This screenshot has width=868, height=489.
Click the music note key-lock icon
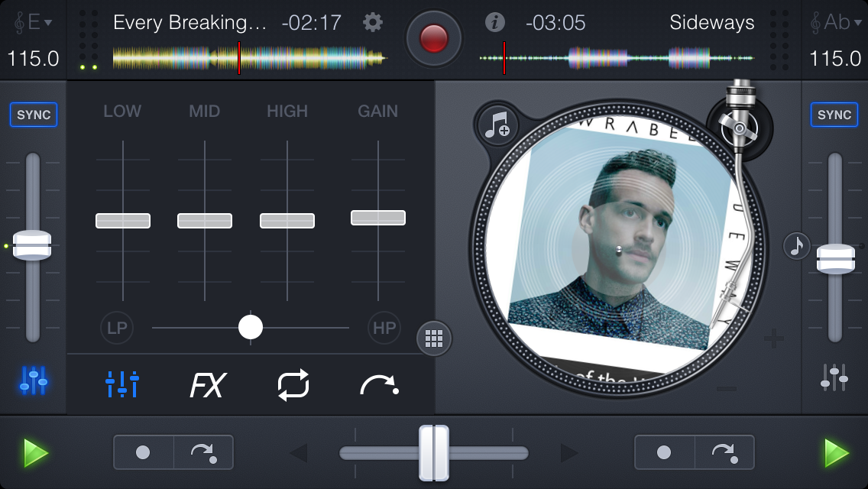click(x=797, y=245)
